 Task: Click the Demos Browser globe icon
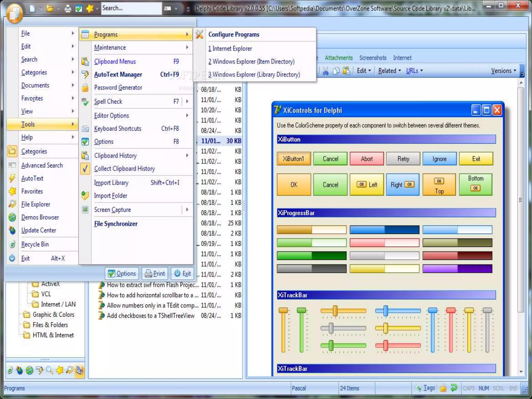12,217
